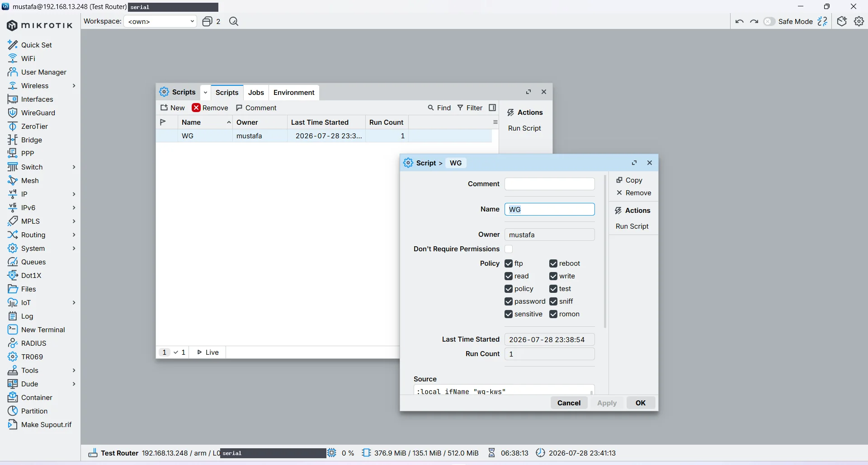Toggle Safe Mode switch

pyautogui.click(x=769, y=21)
